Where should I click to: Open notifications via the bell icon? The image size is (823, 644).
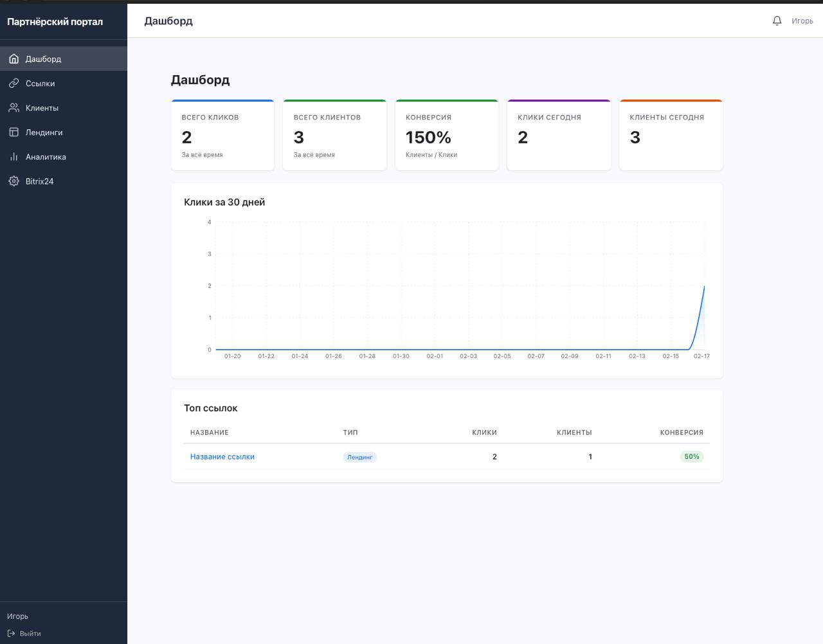point(777,21)
